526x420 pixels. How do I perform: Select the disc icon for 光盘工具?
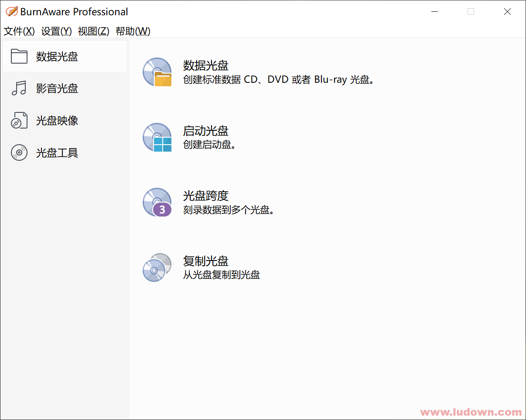(x=19, y=153)
